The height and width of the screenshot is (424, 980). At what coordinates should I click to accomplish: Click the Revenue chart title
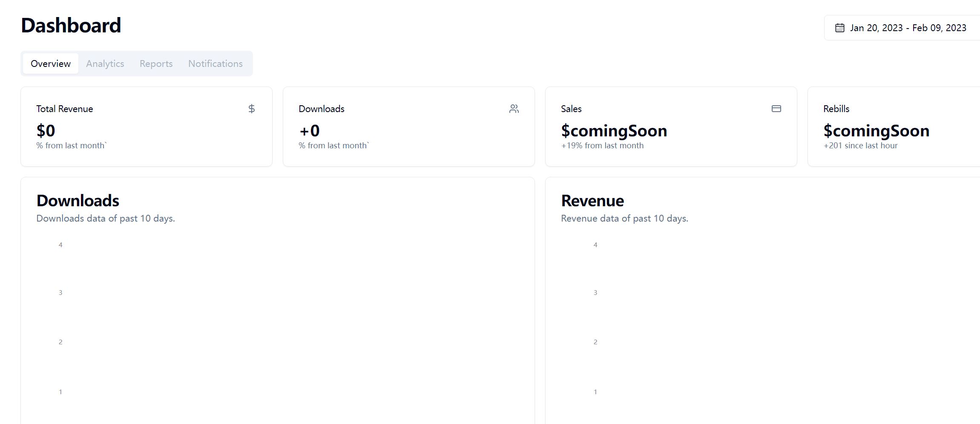tap(592, 200)
